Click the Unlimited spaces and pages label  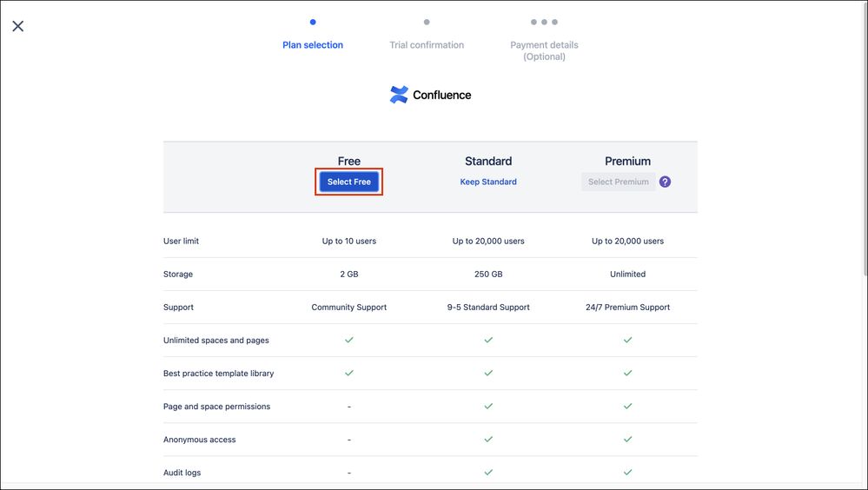(215, 340)
